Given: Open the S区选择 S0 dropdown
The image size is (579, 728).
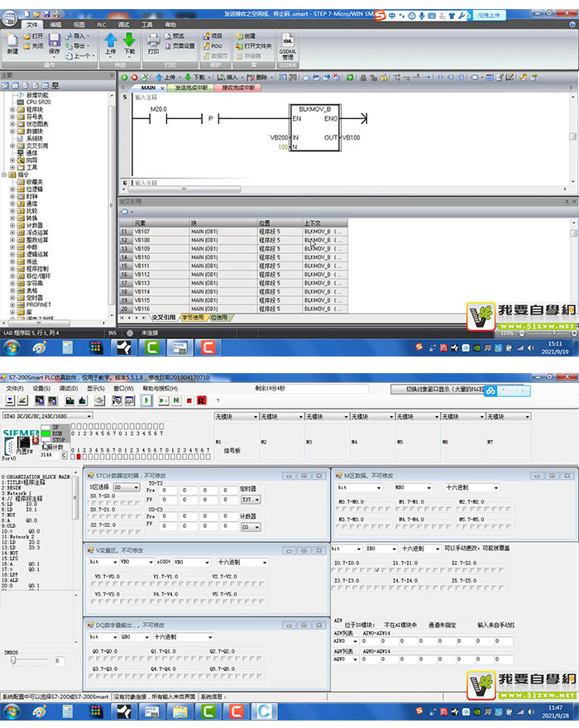Looking at the screenshot, I should click(127, 487).
